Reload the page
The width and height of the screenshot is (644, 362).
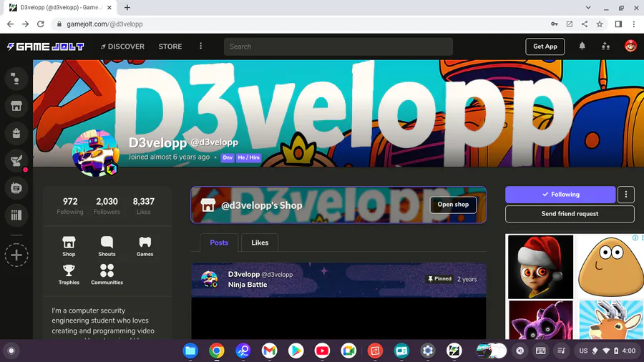[x=40, y=24]
